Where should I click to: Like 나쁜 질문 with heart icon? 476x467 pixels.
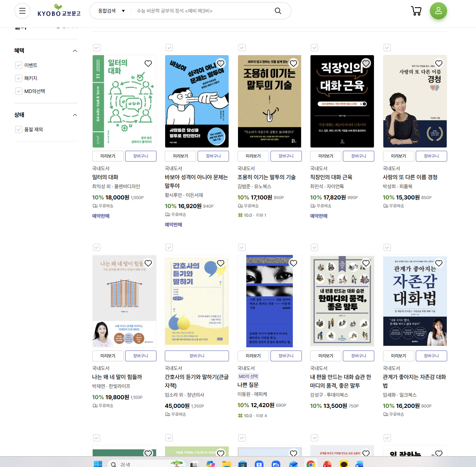coord(294,263)
